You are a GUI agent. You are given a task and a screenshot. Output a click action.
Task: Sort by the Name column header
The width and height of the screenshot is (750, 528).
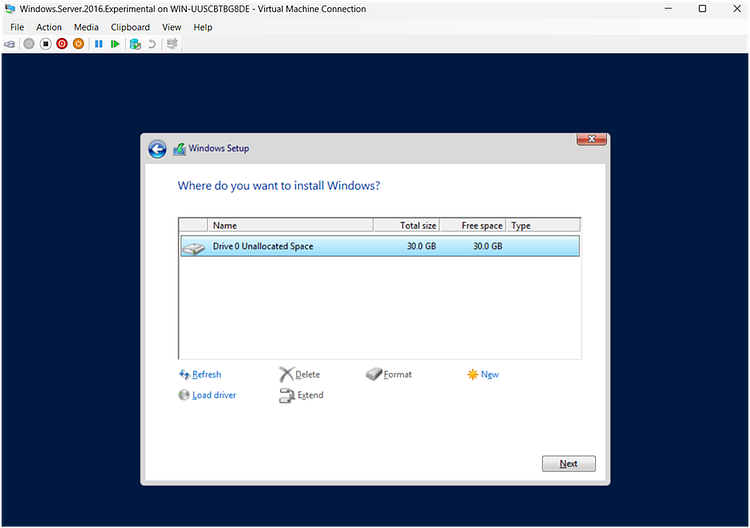click(x=290, y=225)
